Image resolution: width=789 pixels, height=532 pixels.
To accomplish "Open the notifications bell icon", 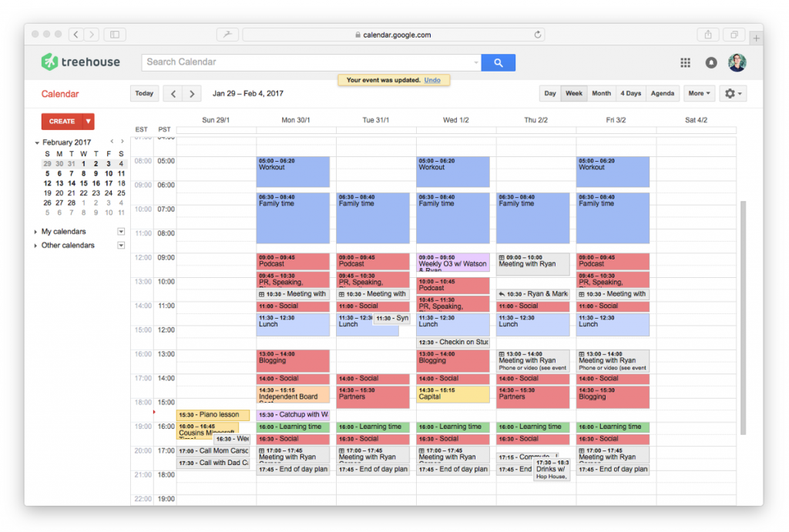I will (710, 63).
